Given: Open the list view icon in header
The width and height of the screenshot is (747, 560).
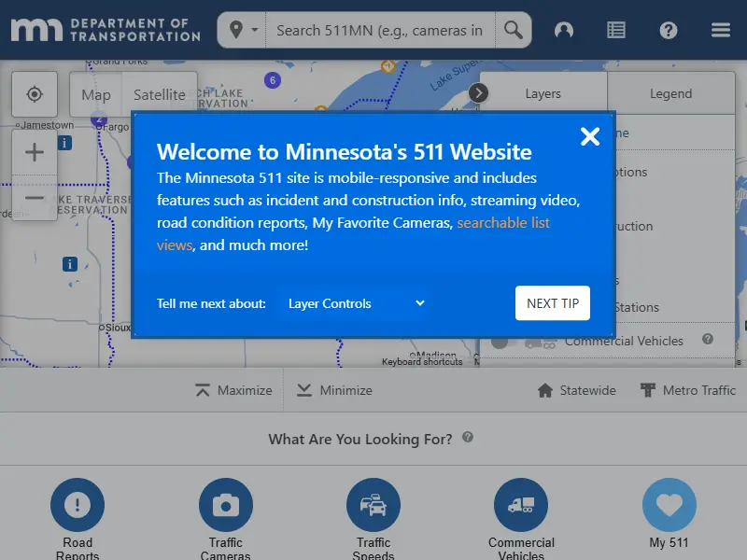Looking at the screenshot, I should pyautogui.click(x=616, y=30).
